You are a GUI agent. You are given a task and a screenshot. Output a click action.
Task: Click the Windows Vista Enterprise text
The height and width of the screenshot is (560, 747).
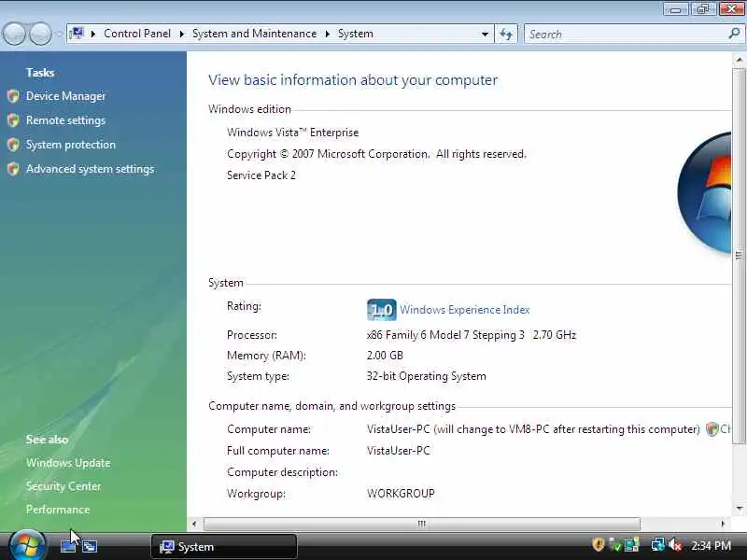pos(292,133)
